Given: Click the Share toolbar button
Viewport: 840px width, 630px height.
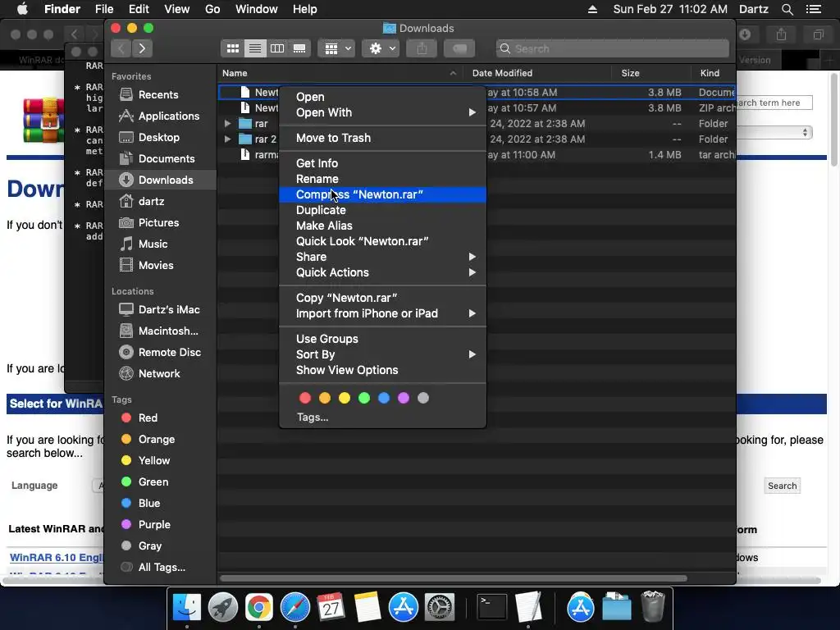Looking at the screenshot, I should (422, 48).
